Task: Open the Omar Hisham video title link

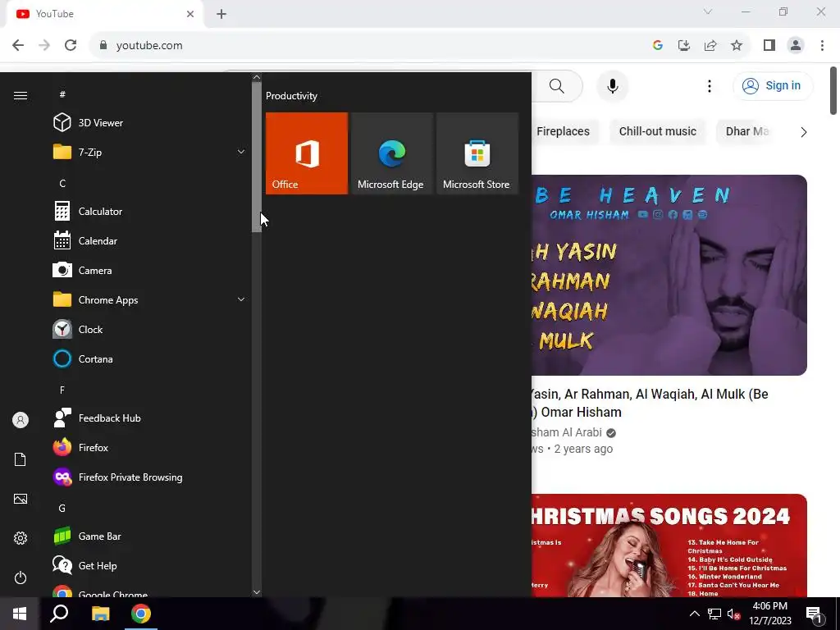Action: click(x=650, y=403)
